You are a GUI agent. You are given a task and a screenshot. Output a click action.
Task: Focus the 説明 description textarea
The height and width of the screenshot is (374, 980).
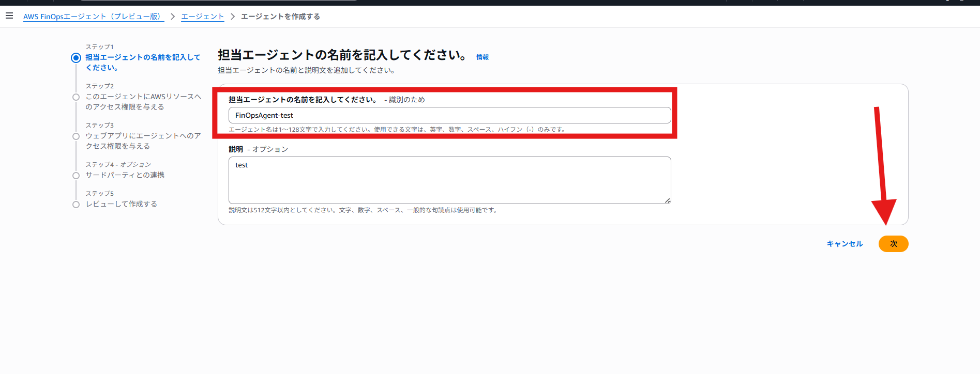[x=449, y=180]
